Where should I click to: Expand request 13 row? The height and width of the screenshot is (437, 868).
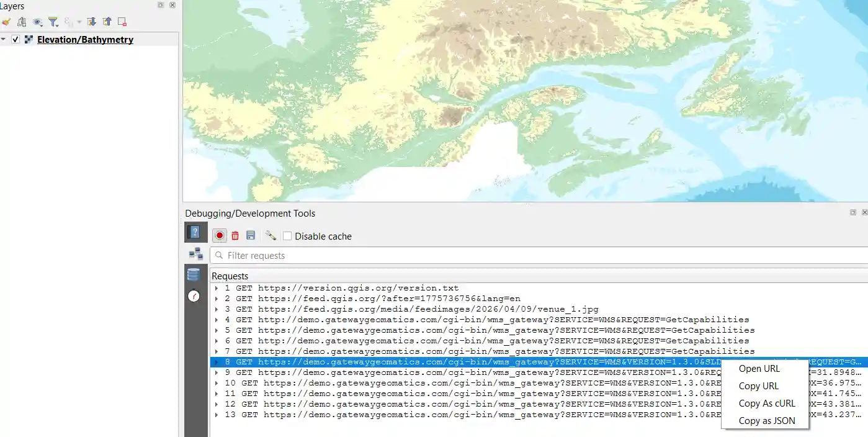216,415
